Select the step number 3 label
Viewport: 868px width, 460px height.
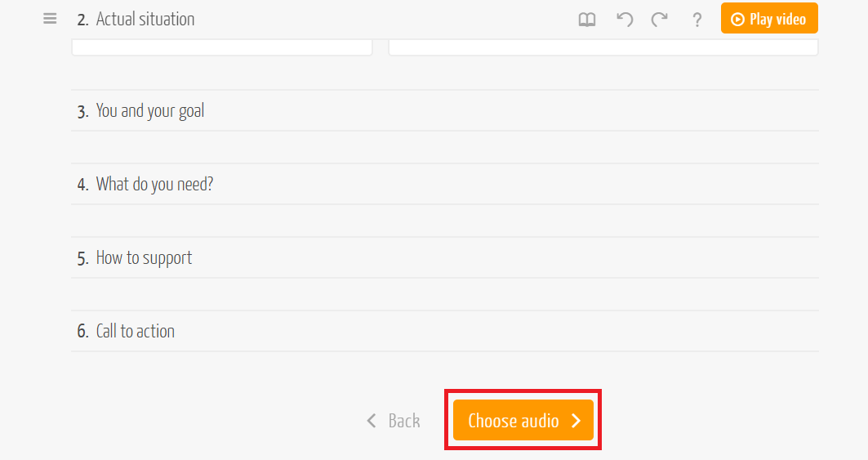[82, 112]
